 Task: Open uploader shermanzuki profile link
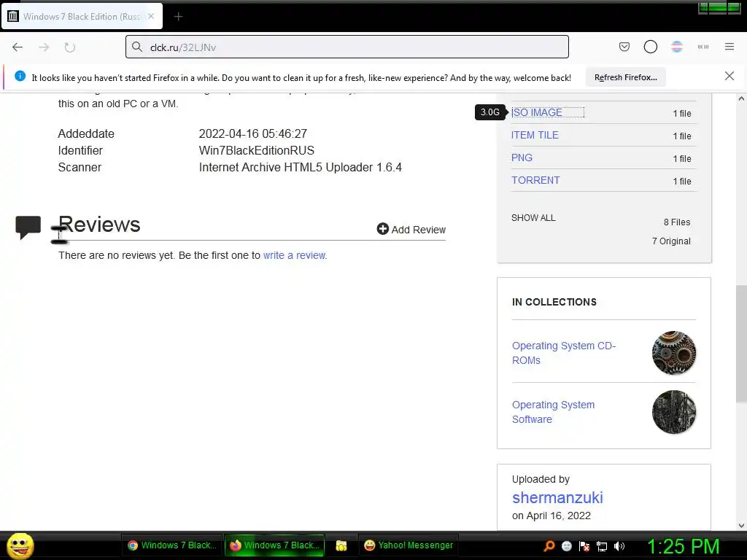point(557,497)
